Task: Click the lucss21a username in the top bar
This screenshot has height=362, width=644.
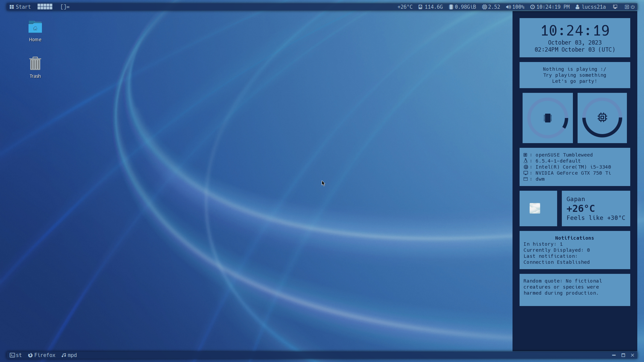Action: pos(594,7)
